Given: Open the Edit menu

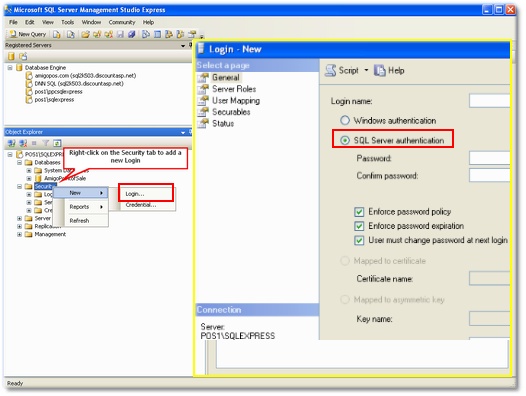Looking at the screenshot, I should click(x=30, y=22).
